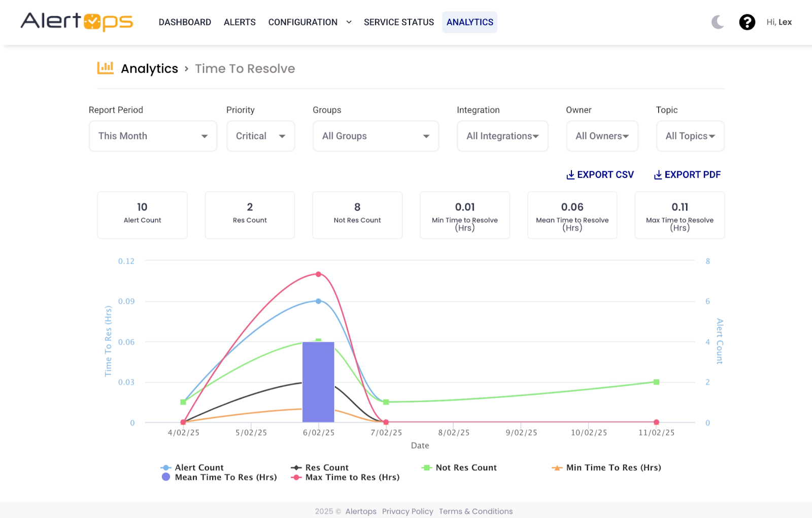Select the All Integrations dropdown
The width and height of the screenshot is (812, 518).
pos(502,136)
